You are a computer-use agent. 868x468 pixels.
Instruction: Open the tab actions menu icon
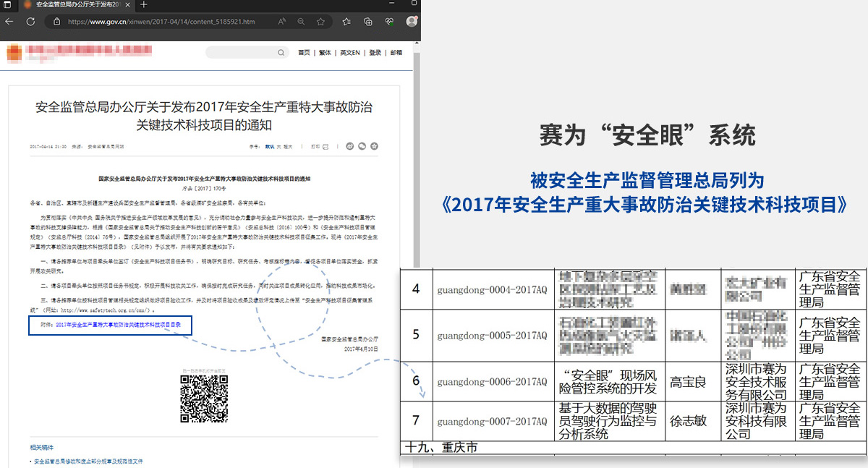tap(7, 4)
